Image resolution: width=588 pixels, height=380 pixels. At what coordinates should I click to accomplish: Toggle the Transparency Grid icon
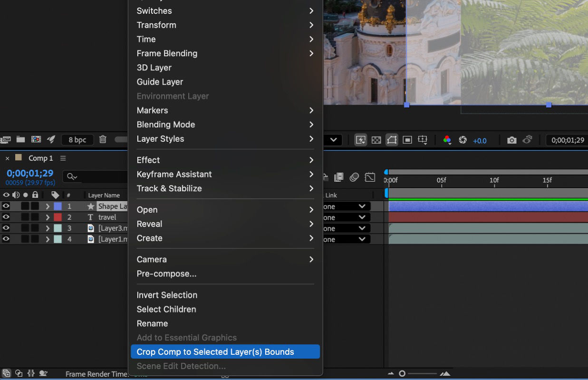pyautogui.click(x=376, y=140)
